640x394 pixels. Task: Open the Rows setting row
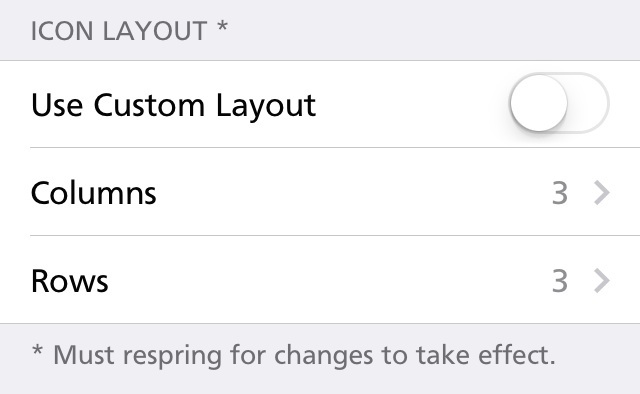(x=320, y=280)
